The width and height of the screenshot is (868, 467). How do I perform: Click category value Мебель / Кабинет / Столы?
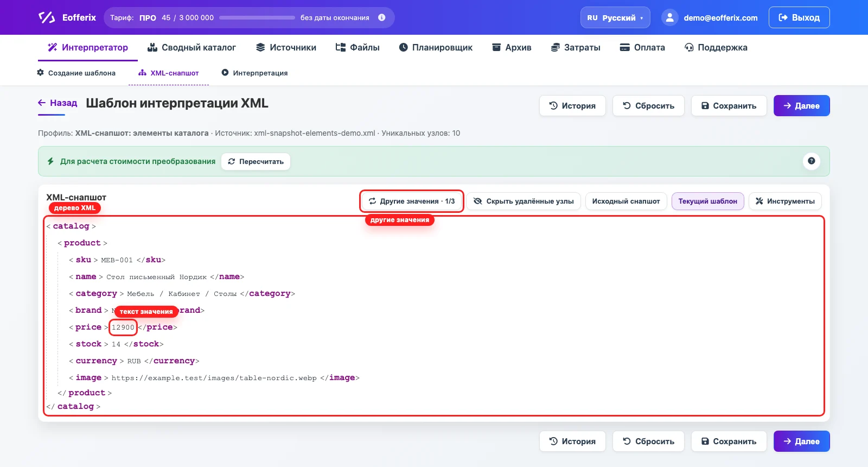coord(182,294)
